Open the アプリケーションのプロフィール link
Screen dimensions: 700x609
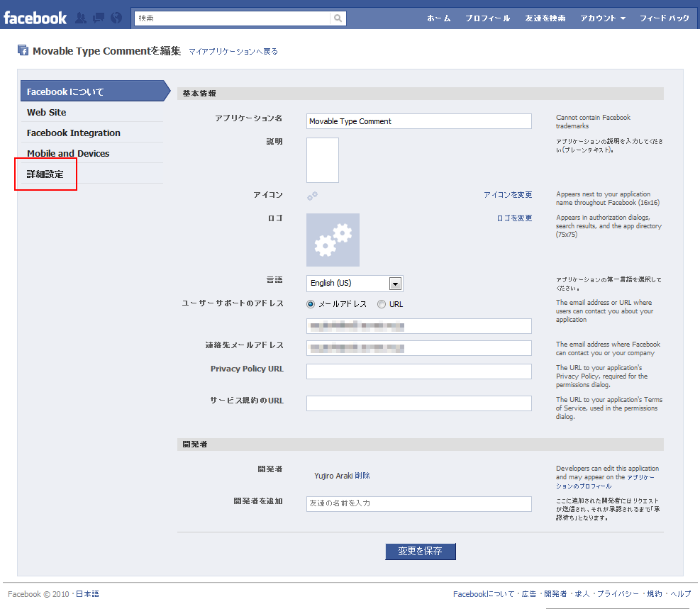coord(606,481)
